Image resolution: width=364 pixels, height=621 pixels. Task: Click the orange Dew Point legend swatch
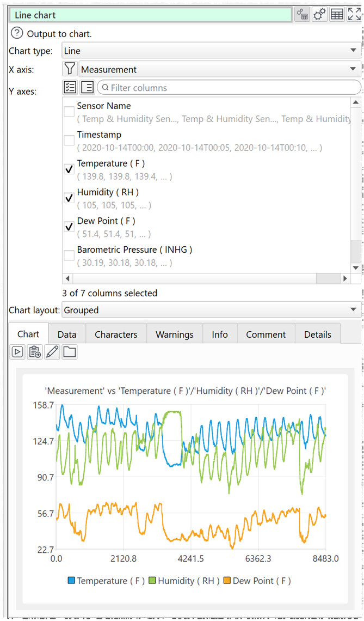coord(227,581)
